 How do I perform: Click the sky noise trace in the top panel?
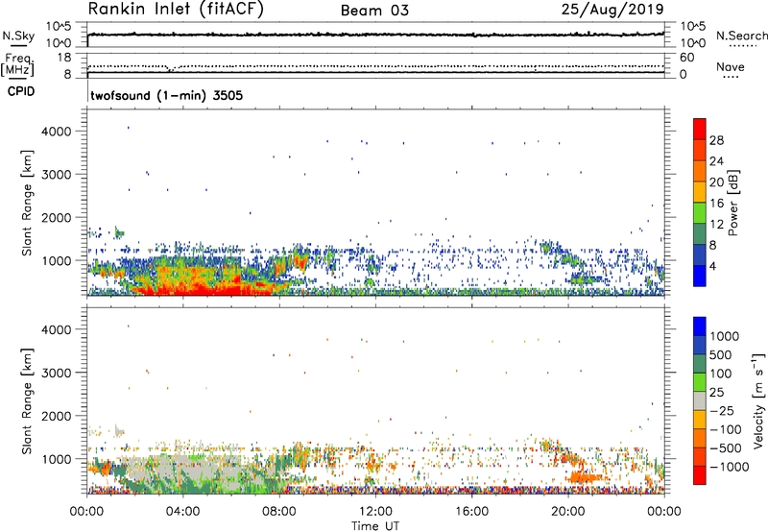(x=375, y=35)
